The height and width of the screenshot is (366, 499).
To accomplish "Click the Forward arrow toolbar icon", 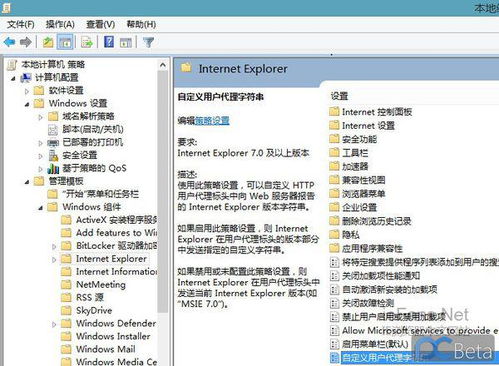I will click(x=26, y=42).
